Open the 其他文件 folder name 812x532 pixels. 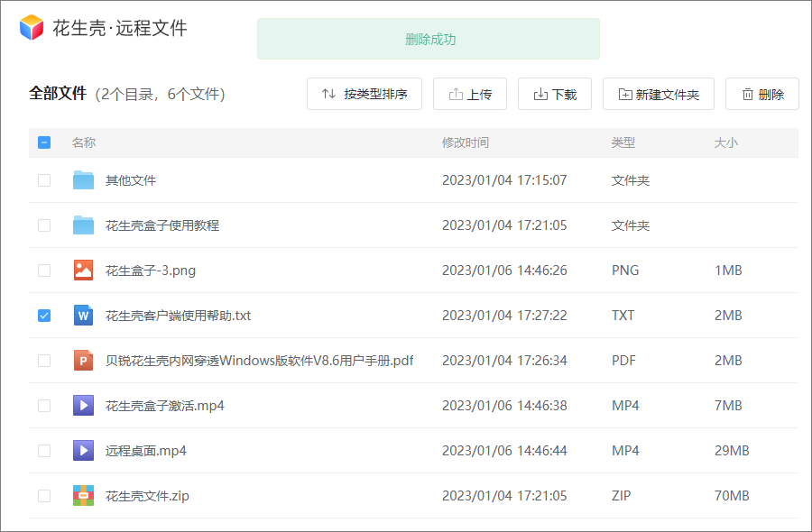point(131,180)
